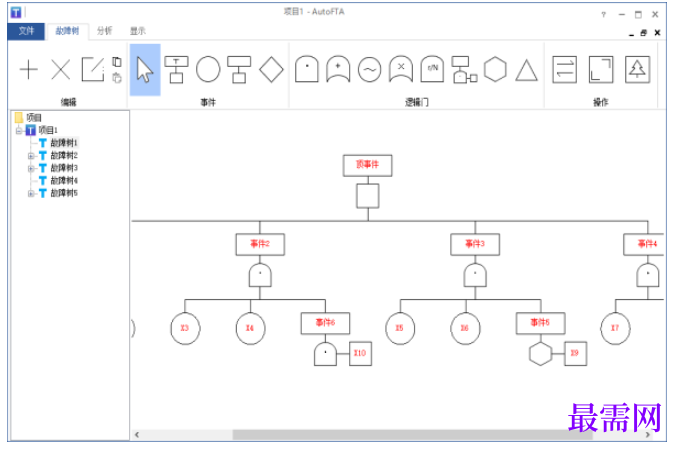
Task: Collapse the 项目1 project node
Action: [19, 130]
